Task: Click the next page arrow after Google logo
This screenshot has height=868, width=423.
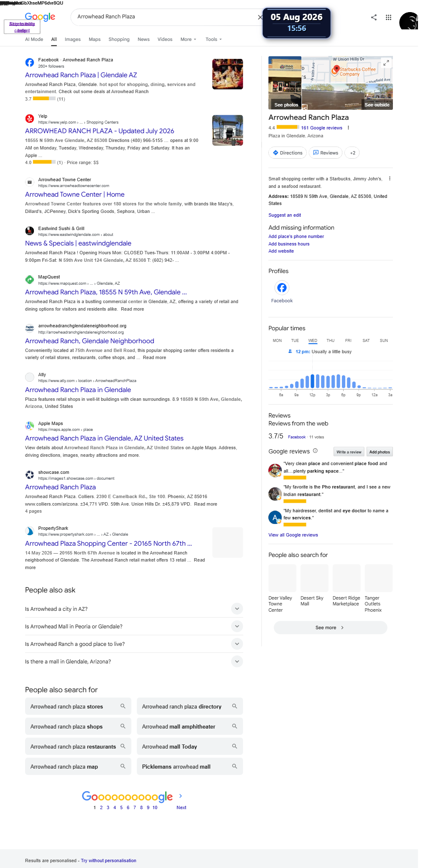Action: [181, 796]
